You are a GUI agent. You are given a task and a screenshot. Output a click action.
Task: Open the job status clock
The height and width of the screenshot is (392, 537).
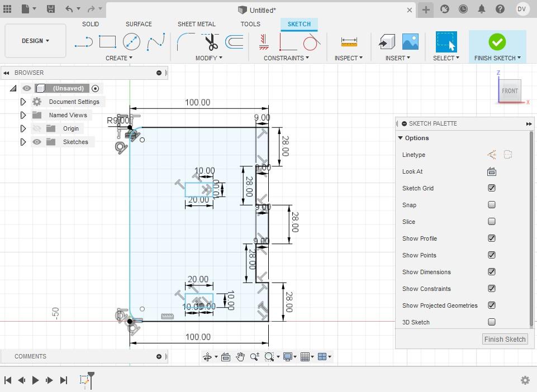tap(463, 9)
